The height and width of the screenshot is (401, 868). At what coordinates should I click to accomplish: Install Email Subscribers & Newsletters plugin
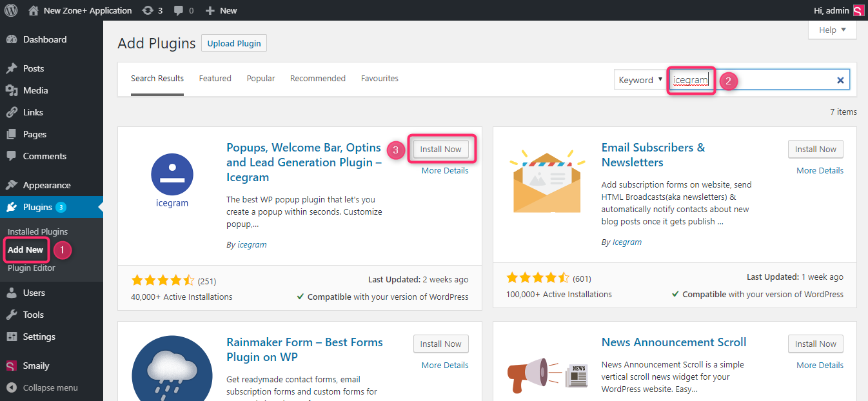pyautogui.click(x=816, y=149)
